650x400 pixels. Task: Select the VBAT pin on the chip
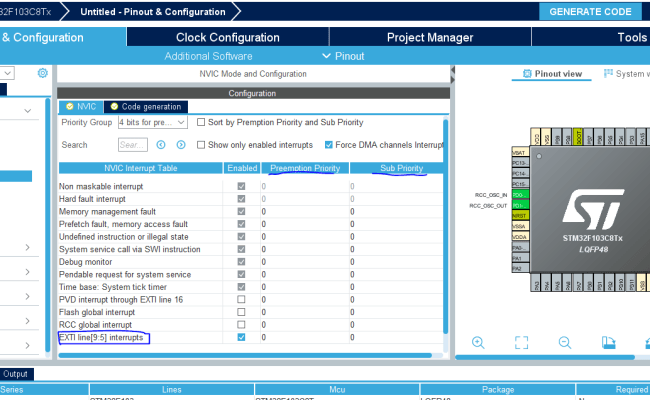click(520, 153)
